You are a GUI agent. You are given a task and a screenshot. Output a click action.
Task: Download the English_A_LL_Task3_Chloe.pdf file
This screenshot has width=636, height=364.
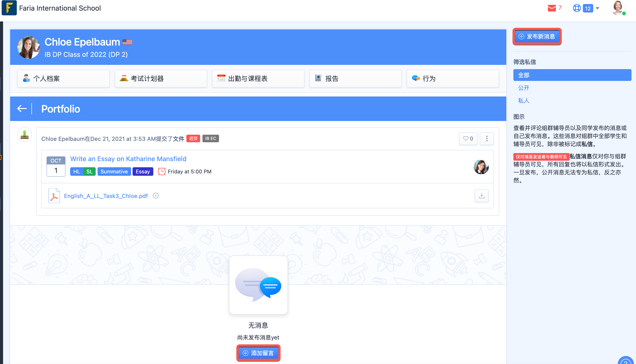(481, 196)
